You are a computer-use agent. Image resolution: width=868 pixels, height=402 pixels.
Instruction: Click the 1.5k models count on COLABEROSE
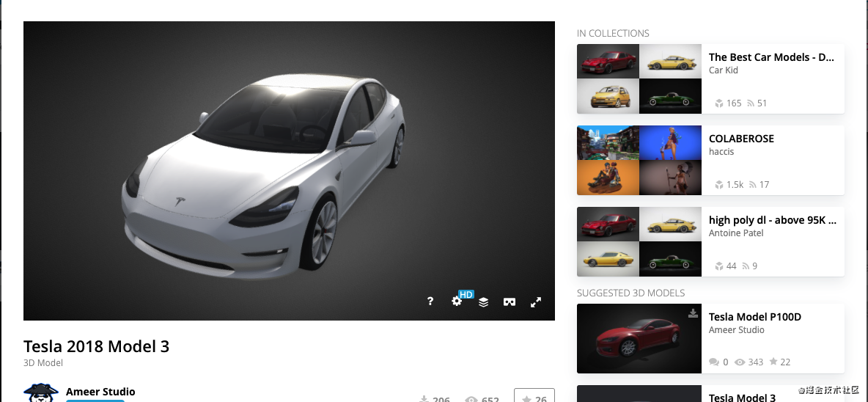point(735,184)
